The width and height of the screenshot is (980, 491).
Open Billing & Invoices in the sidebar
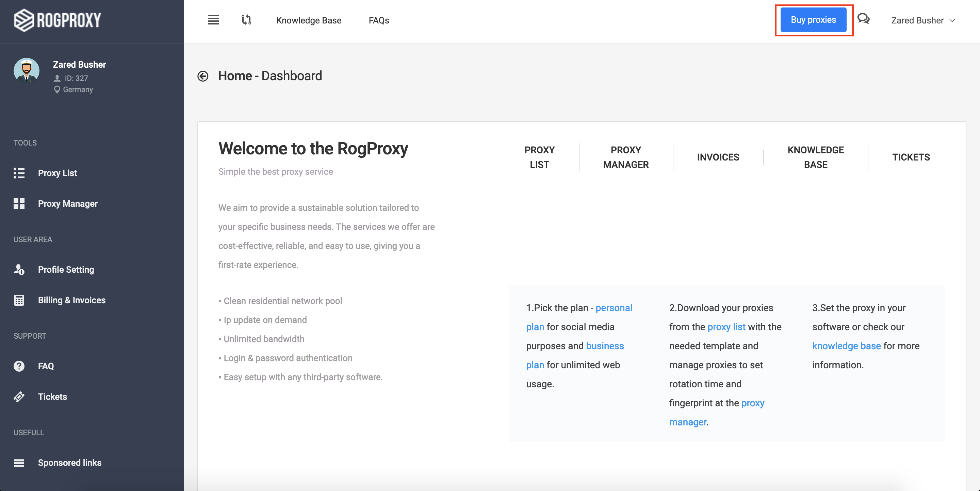click(71, 300)
